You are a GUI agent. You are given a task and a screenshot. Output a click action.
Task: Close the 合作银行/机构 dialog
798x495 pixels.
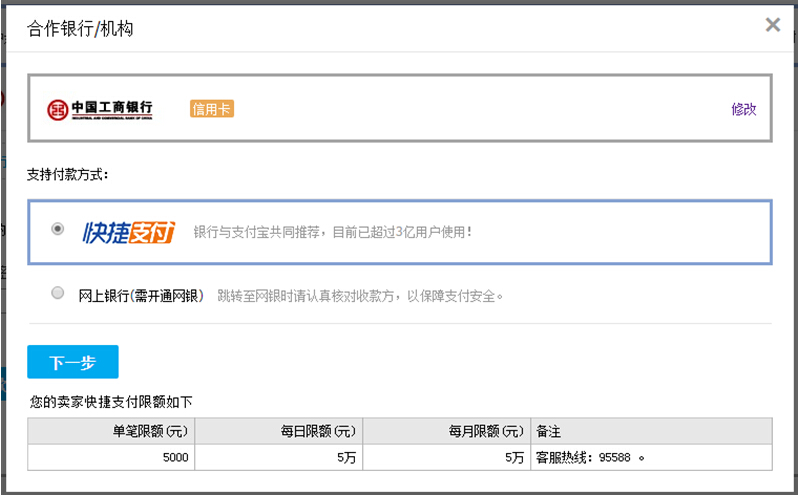click(773, 24)
